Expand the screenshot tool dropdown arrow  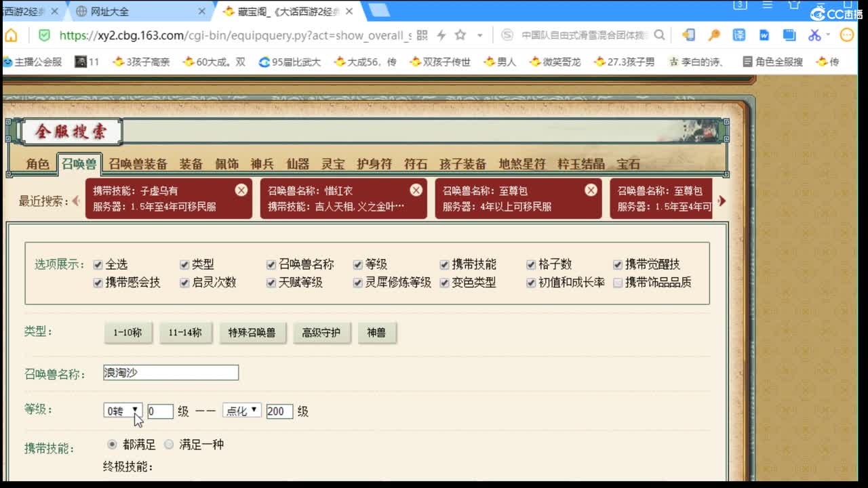pos(828,35)
